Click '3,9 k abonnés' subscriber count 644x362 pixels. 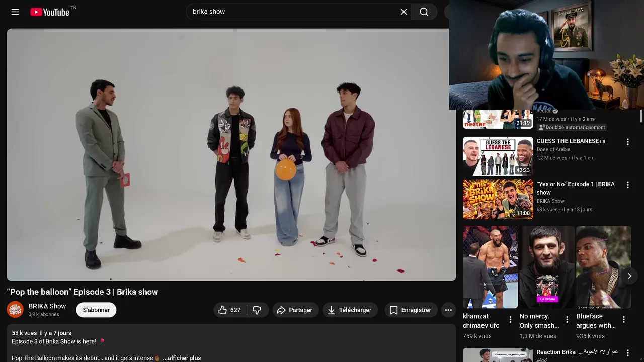(44, 314)
